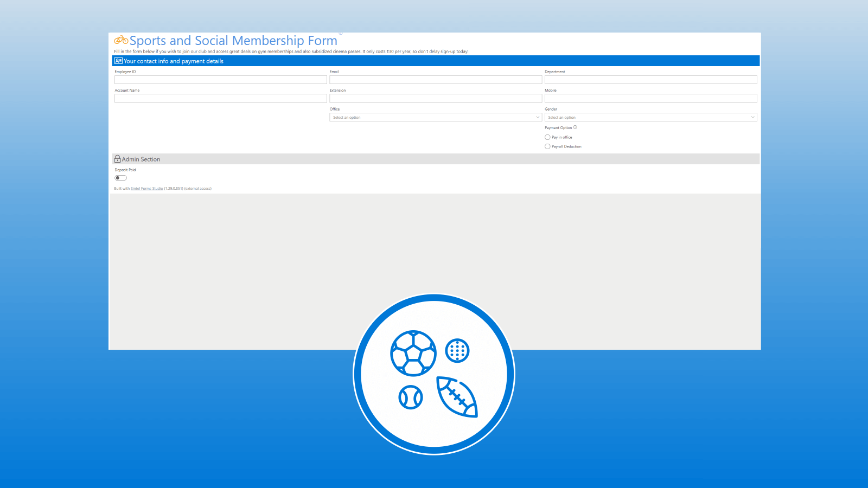Select the Pay in office radio button

pyautogui.click(x=547, y=137)
